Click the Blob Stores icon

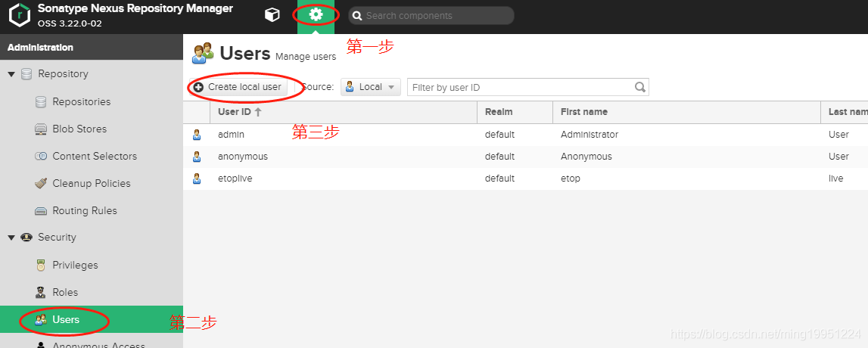click(x=40, y=129)
